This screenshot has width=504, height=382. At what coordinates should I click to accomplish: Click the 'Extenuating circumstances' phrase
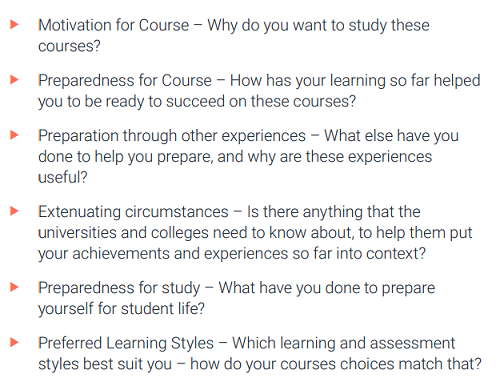133,212
